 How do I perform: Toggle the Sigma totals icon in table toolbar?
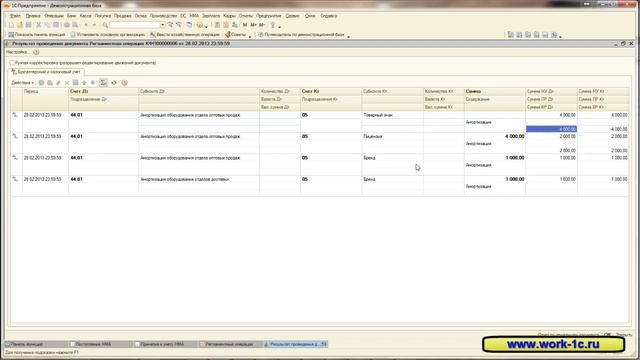pyautogui.click(x=104, y=83)
